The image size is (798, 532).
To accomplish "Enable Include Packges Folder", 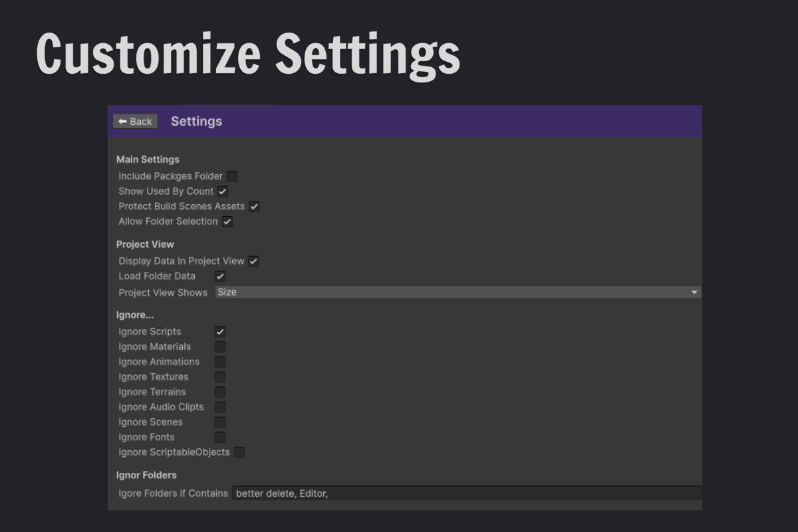I will point(232,176).
